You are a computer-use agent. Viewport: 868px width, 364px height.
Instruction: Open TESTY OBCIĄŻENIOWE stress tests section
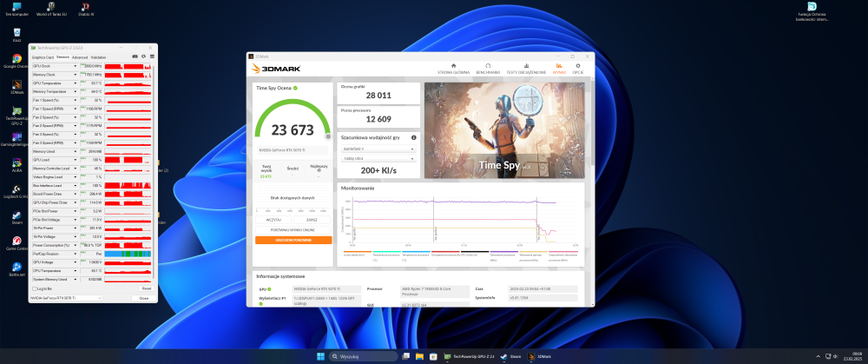coord(526,69)
